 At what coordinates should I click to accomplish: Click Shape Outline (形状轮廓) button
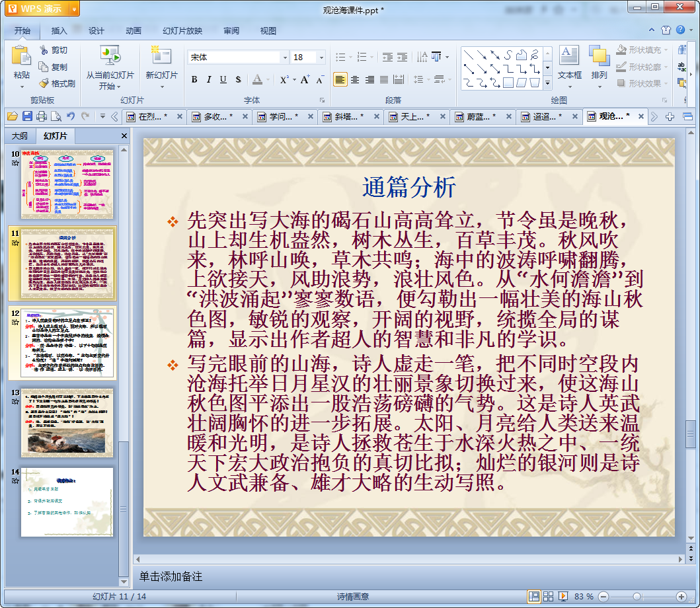tap(642, 67)
